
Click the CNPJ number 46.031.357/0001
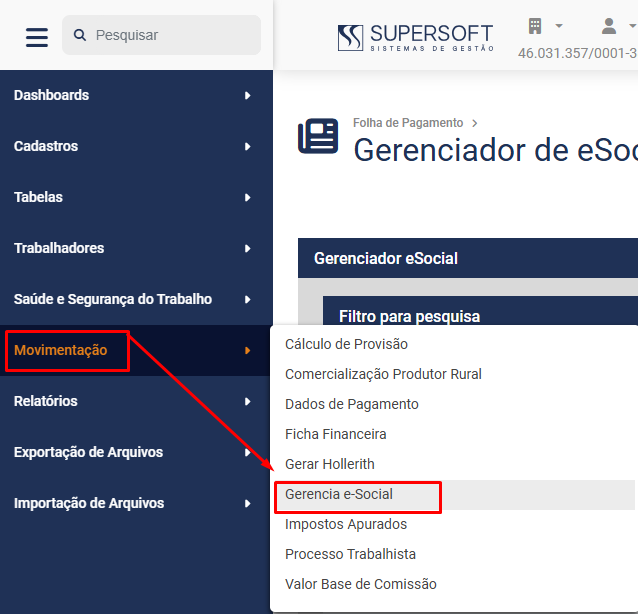577,53
